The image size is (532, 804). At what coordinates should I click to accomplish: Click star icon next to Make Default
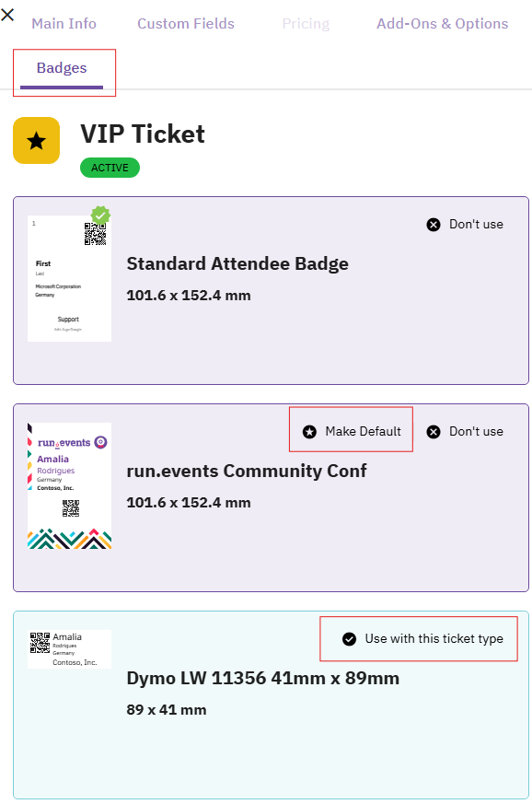click(309, 432)
